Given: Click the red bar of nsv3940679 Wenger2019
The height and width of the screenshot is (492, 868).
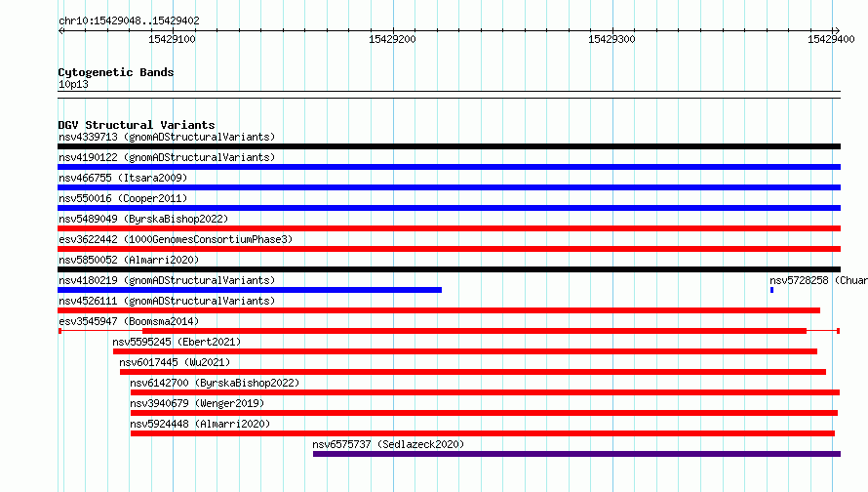Looking at the screenshot, I should click(484, 413).
